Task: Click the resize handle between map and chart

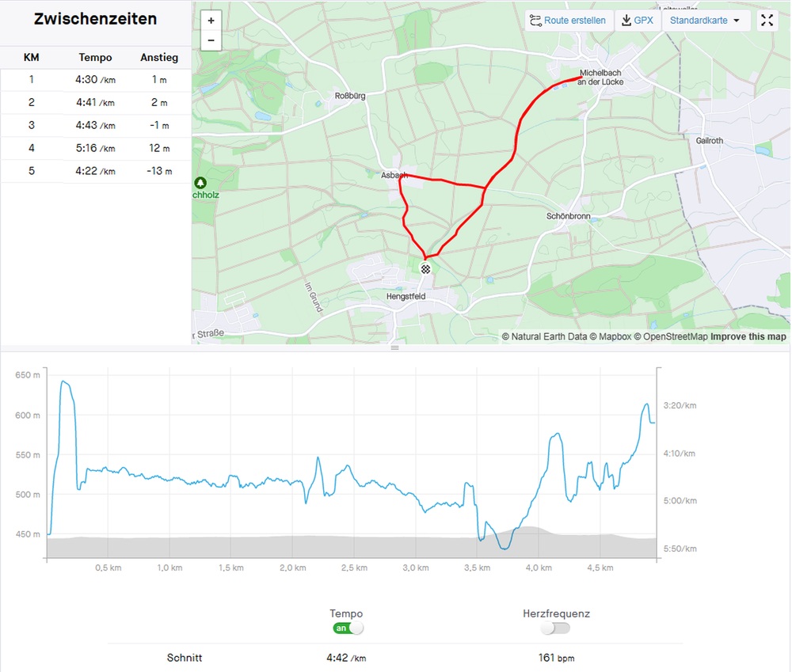Action: click(395, 347)
